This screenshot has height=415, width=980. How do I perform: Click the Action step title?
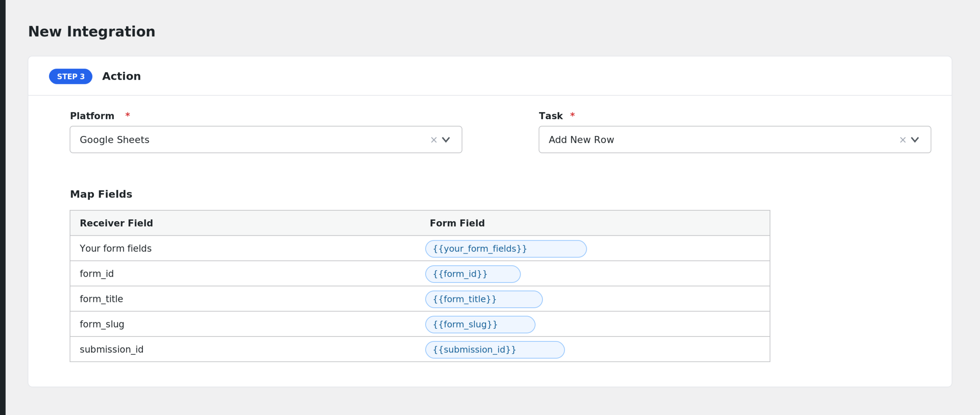121,76
